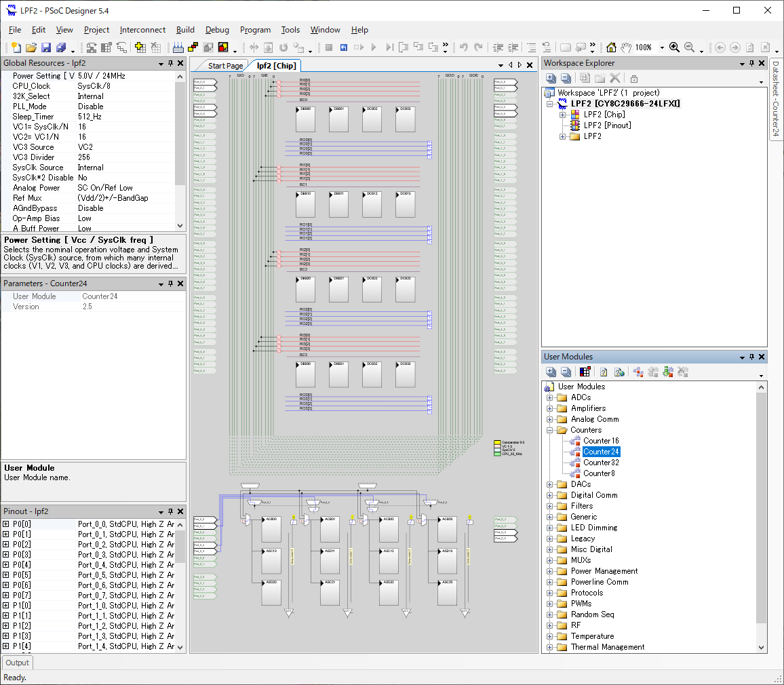This screenshot has height=685, width=784.
Task: Expand the Filters module folder
Action: click(x=549, y=506)
